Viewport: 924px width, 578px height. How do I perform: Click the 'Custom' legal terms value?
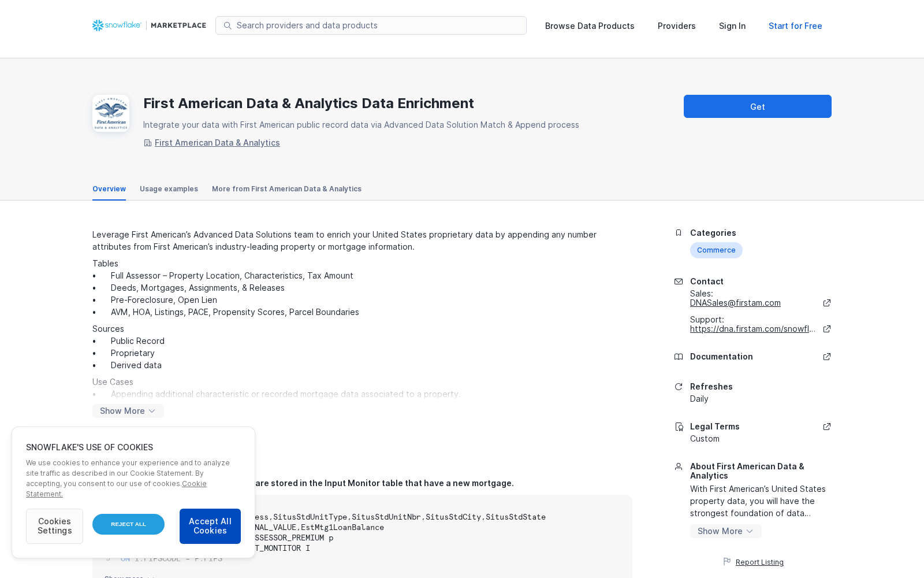coord(705,439)
